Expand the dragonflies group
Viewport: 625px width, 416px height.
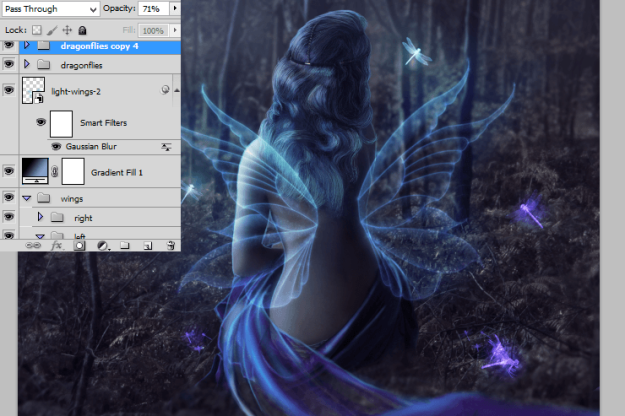[27, 64]
